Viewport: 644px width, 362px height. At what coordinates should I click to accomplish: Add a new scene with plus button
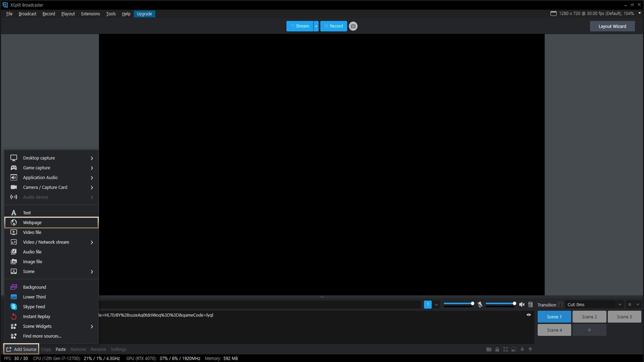(x=589, y=330)
